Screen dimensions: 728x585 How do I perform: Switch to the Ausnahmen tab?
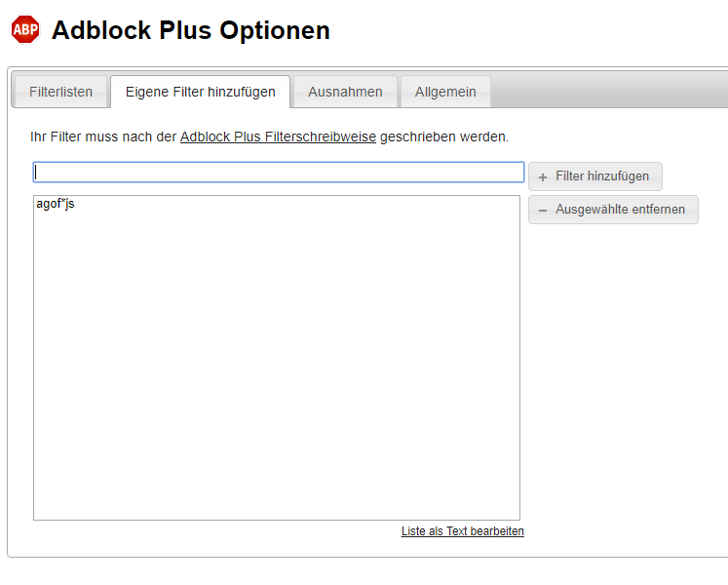click(345, 93)
